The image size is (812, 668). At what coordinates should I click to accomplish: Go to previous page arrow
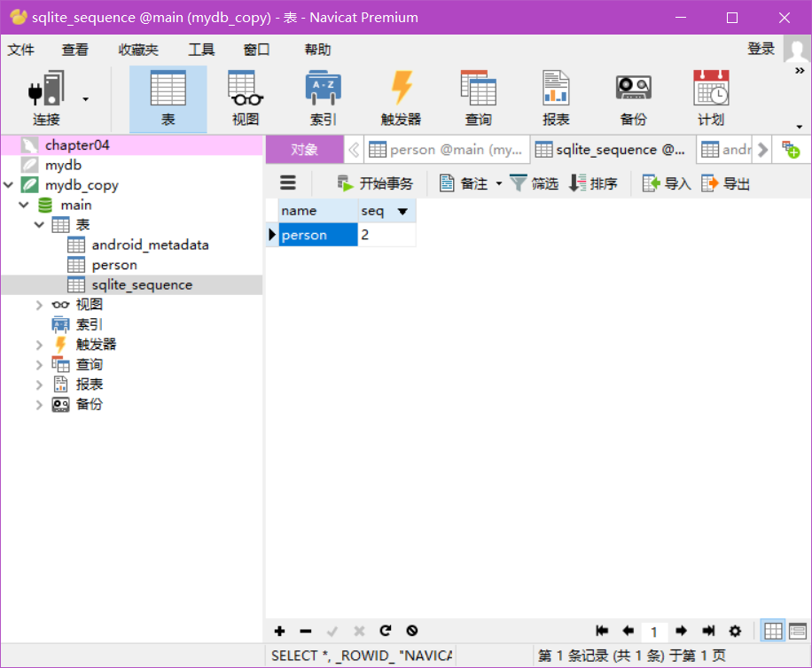tap(629, 631)
